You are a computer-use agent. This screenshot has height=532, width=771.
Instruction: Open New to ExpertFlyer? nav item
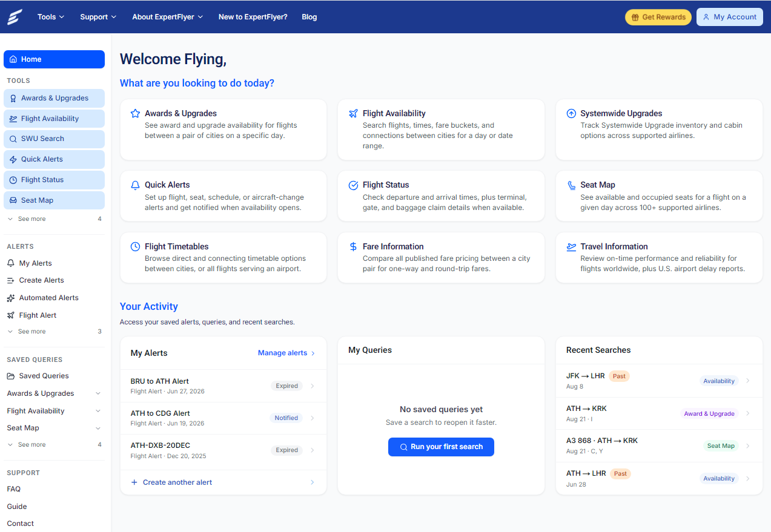pyautogui.click(x=253, y=17)
